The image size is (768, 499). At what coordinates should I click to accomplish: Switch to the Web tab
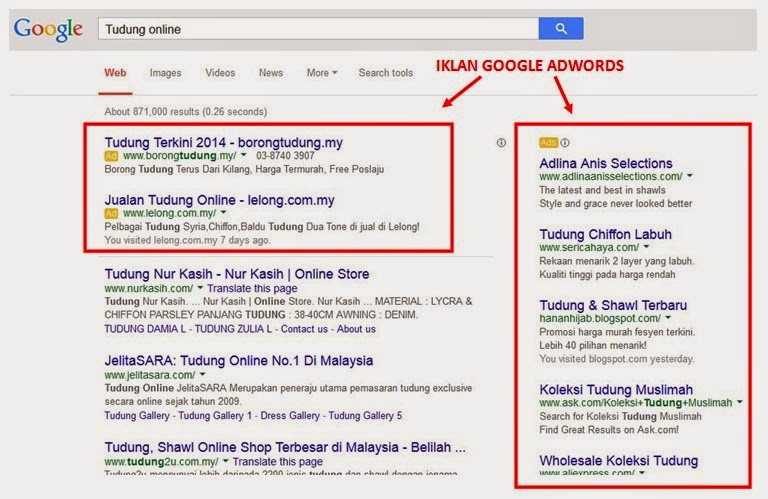point(115,73)
